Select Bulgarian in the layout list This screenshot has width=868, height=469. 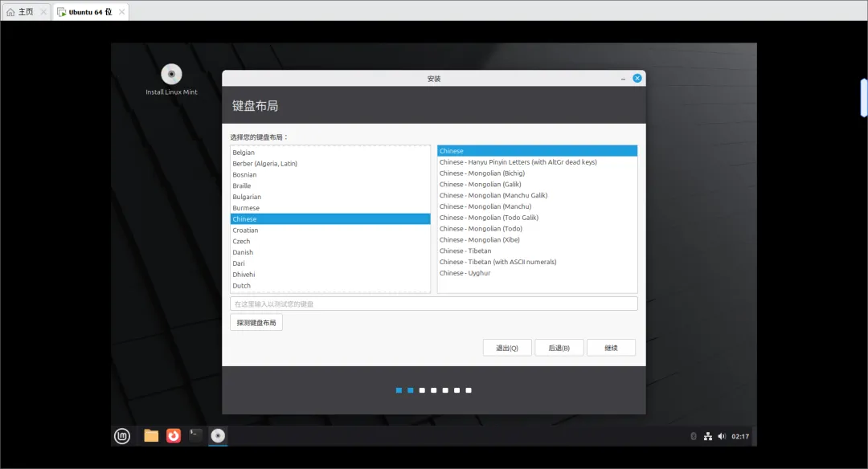tap(330, 197)
